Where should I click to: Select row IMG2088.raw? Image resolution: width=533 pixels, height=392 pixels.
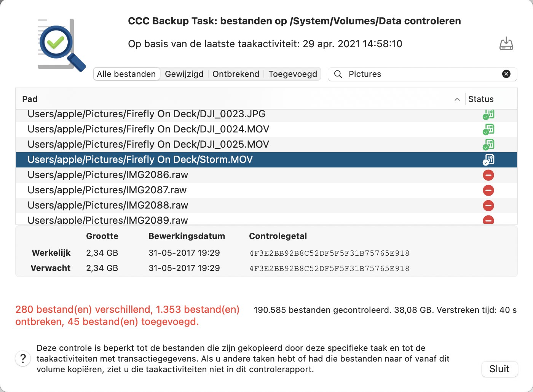point(266,206)
